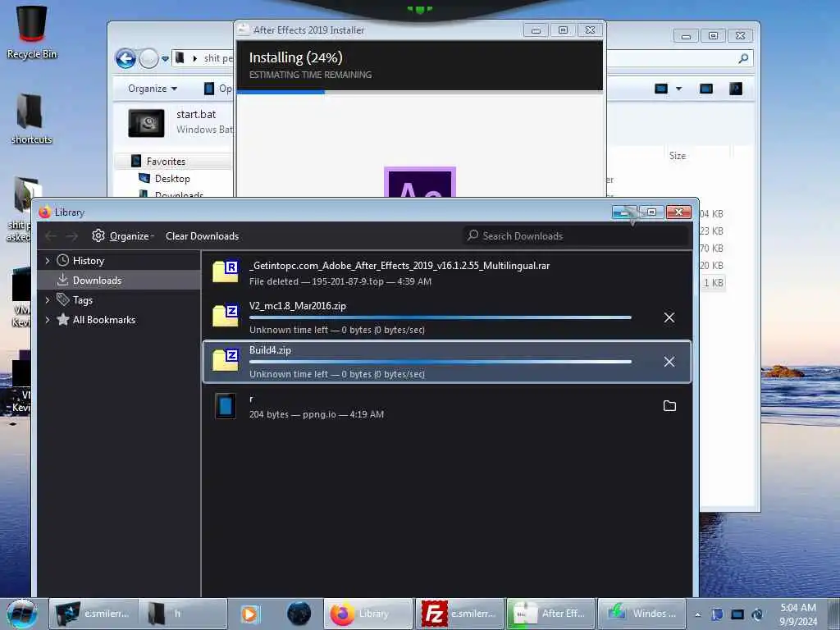Click the Library back arrow

51,235
